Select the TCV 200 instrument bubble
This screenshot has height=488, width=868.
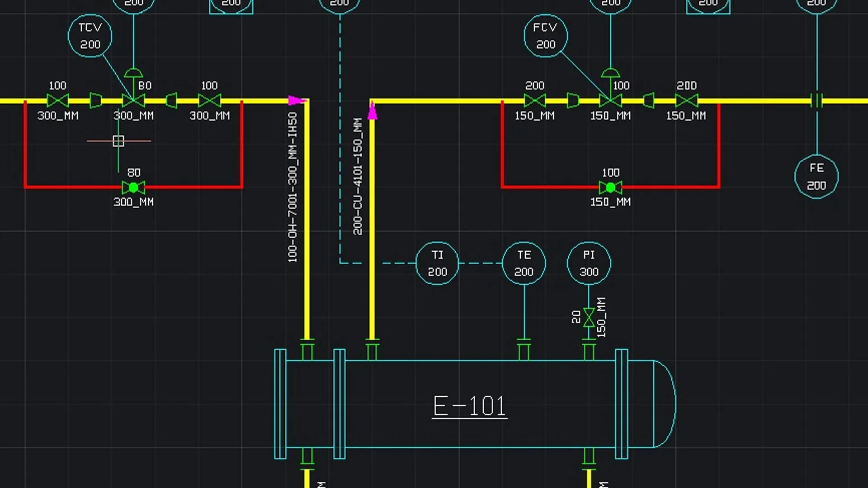point(90,36)
